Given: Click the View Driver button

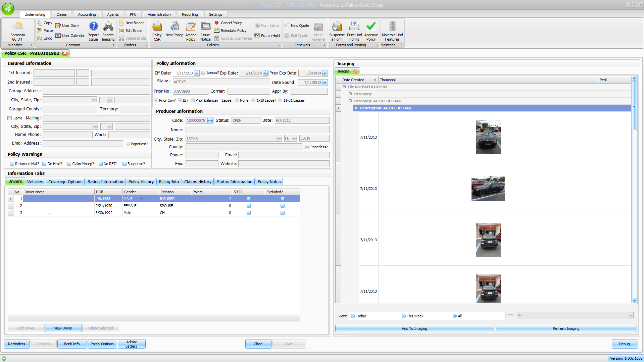Looking at the screenshot, I should (63, 328).
